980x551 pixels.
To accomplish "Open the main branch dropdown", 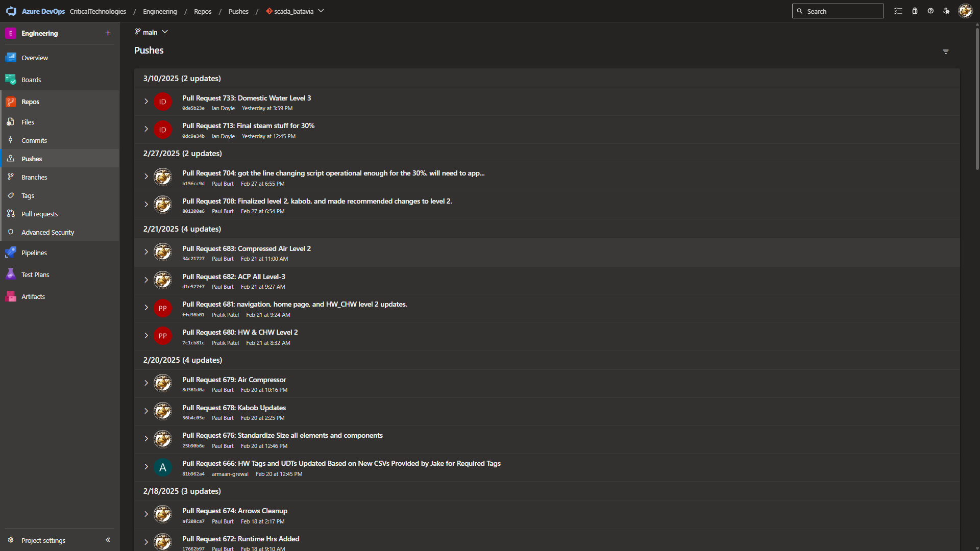I will click(152, 32).
